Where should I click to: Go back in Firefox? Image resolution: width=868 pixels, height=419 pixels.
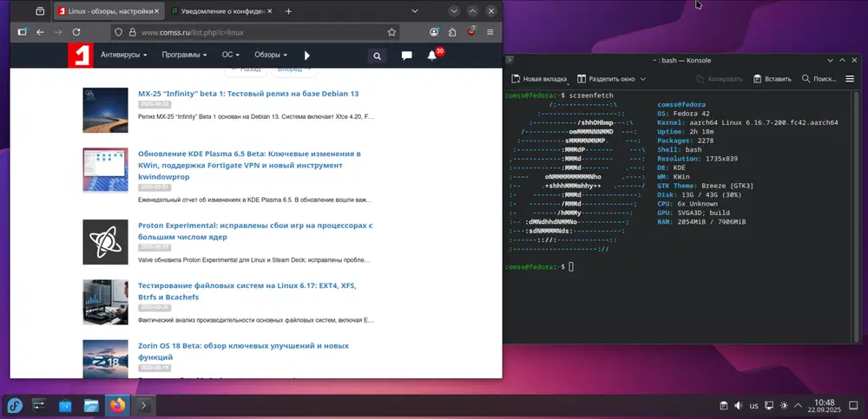pos(40,32)
